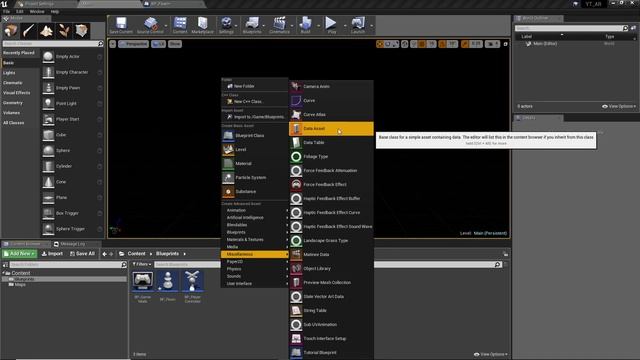Select the Maps folder in tree

pyautogui.click(x=20, y=284)
